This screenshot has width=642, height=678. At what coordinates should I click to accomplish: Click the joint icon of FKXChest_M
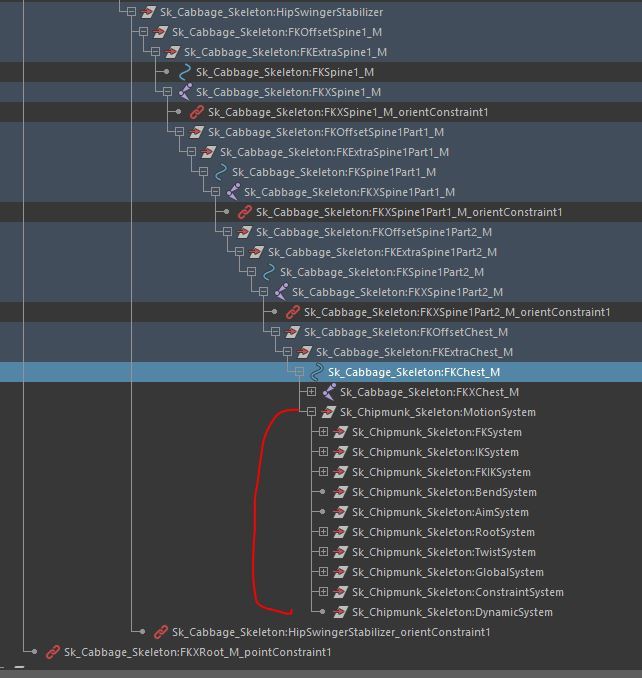[329, 392]
